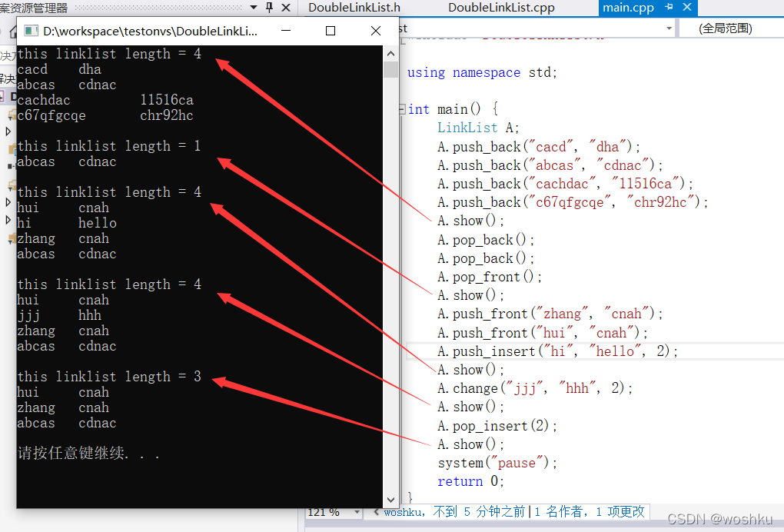Click console output row 'cacd dha'
Viewport: 784px width, 532px height.
click(x=59, y=69)
